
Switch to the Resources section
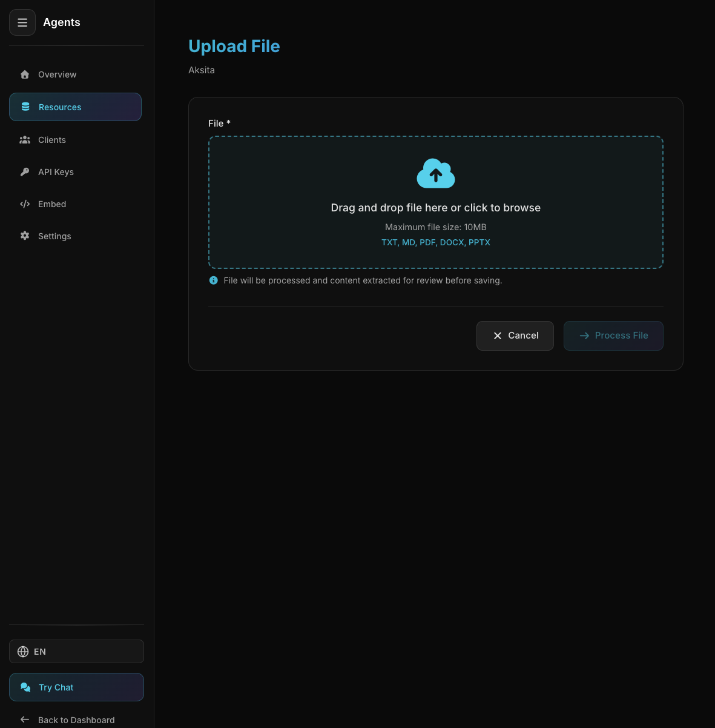tap(60, 107)
